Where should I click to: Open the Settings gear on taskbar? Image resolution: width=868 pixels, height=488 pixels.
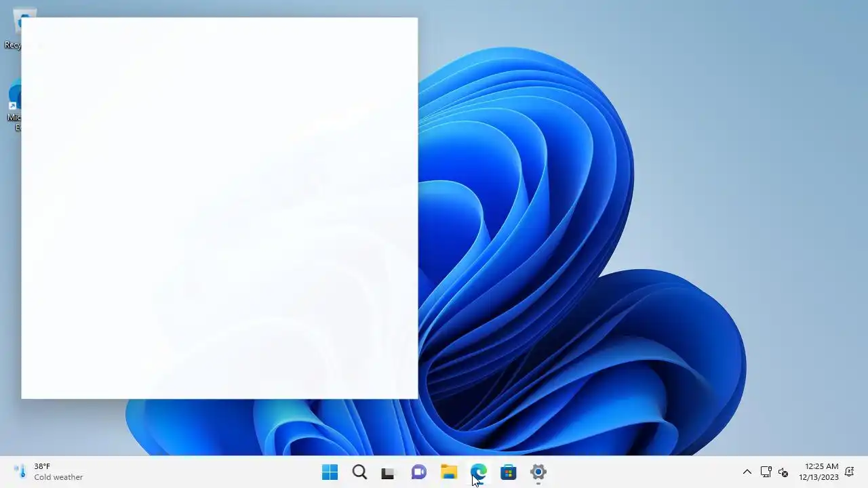point(538,472)
